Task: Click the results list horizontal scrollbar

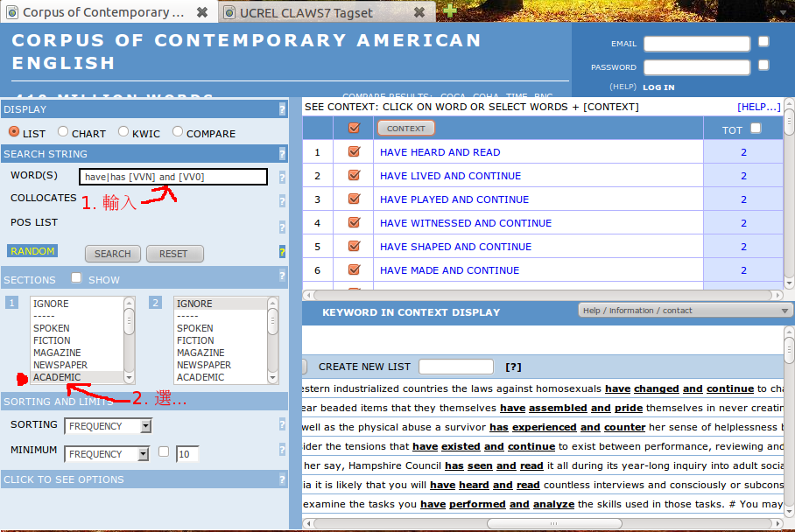Action: [x=543, y=295]
